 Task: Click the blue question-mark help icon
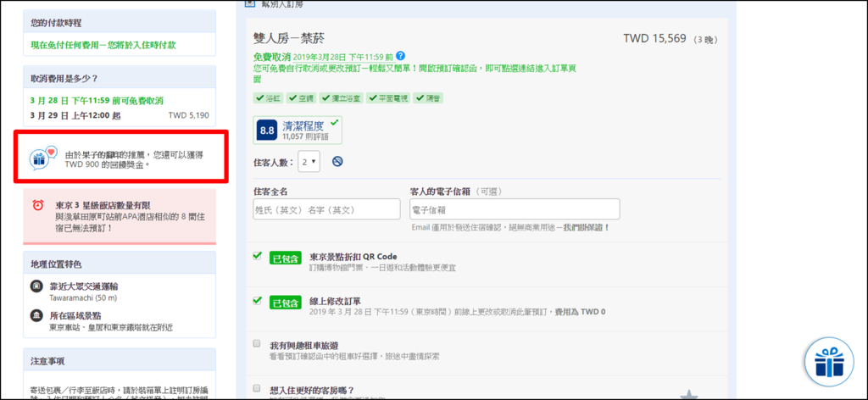401,56
